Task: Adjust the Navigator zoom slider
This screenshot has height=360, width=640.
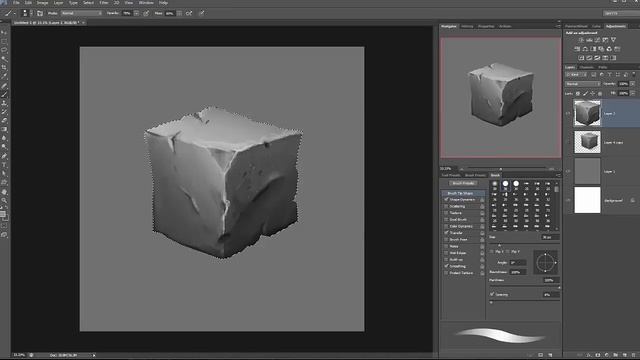Action: [501, 169]
